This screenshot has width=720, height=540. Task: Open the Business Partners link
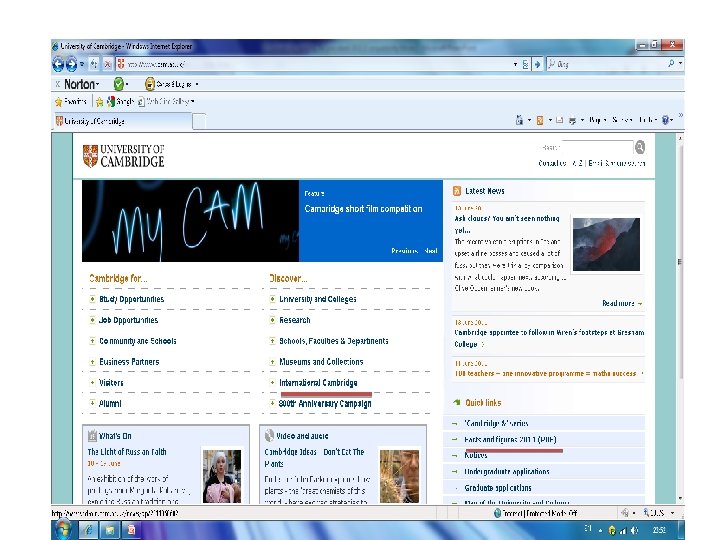point(129,362)
